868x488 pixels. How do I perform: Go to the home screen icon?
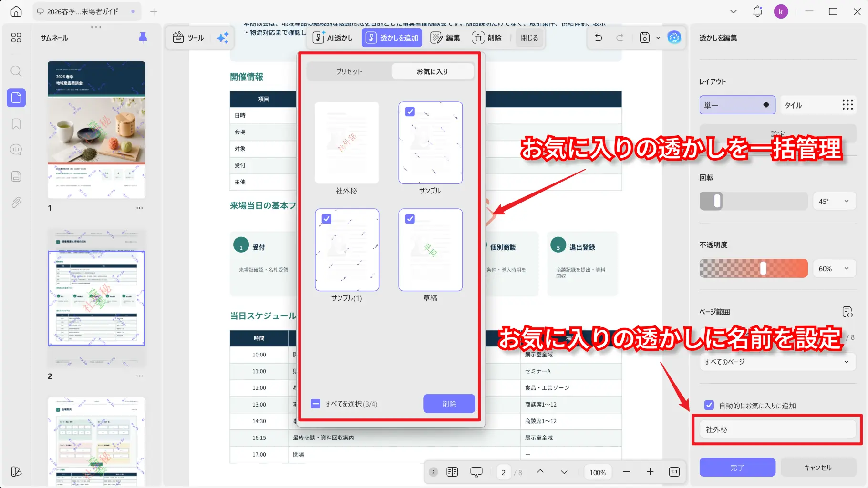(x=16, y=11)
